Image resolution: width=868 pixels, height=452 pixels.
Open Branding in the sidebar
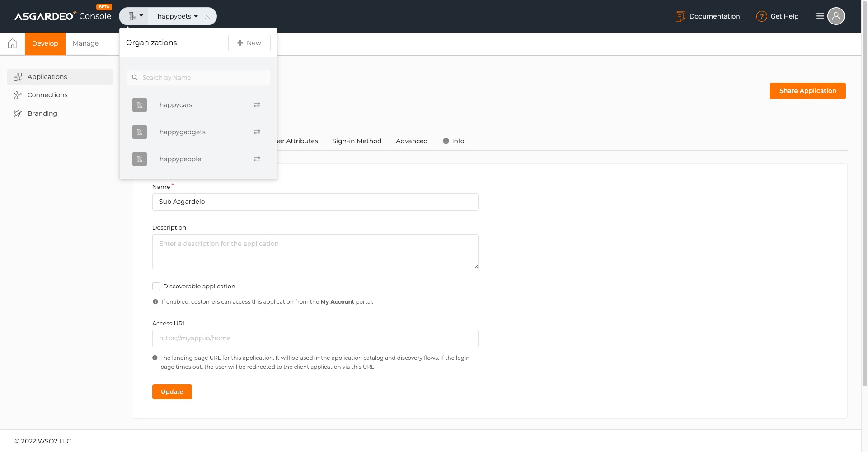pos(60,113)
